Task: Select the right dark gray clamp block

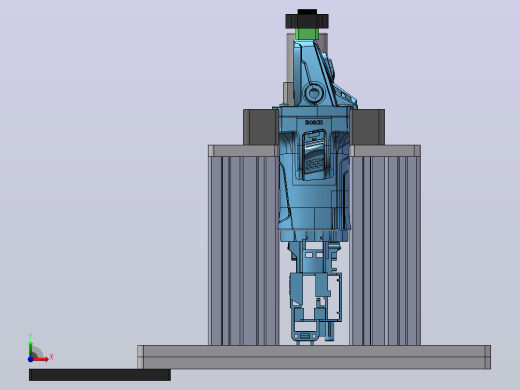Action: click(x=367, y=127)
